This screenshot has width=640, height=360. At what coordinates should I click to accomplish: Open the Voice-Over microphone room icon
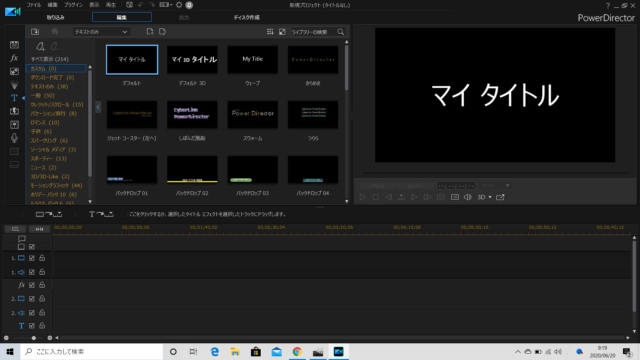tap(14, 138)
